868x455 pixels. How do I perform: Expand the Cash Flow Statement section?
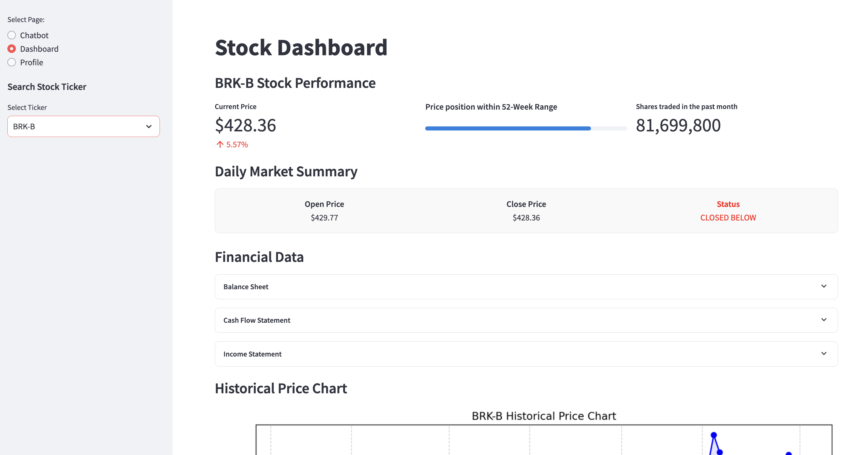click(526, 320)
